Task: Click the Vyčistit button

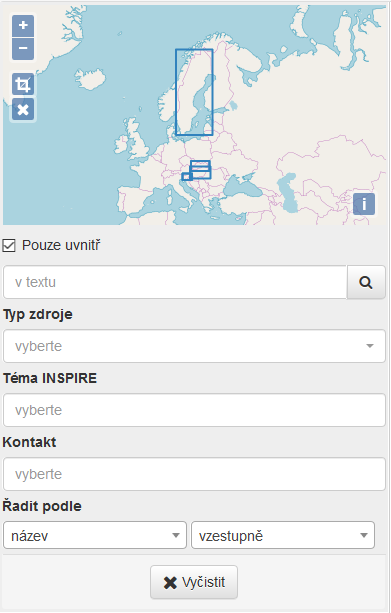Action: (x=194, y=582)
